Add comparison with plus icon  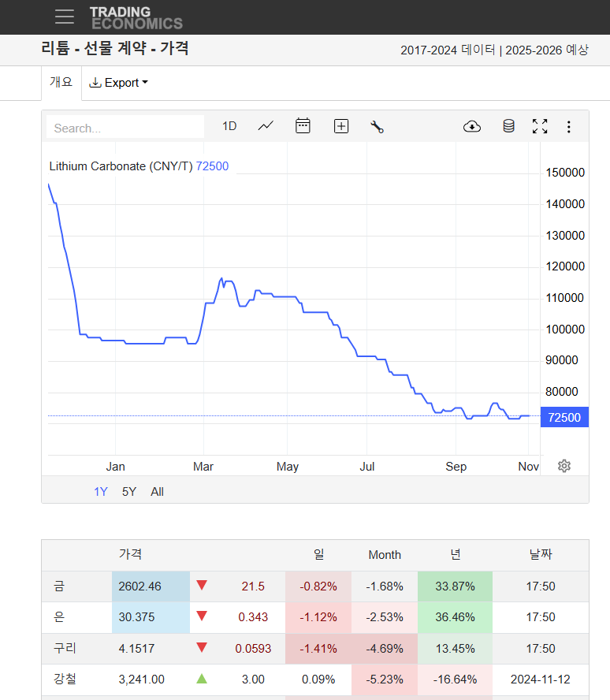(341, 126)
